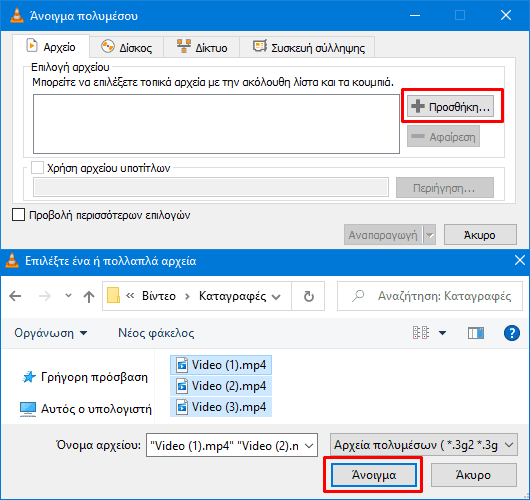This screenshot has width=530, height=500.
Task: Change view layout icon
Action: pyautogui.click(x=421, y=333)
